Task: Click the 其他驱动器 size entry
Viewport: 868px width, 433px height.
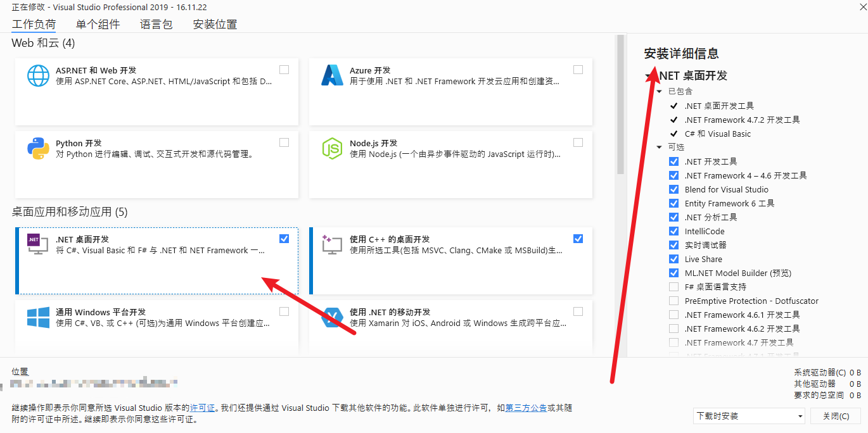Action: [x=827, y=384]
